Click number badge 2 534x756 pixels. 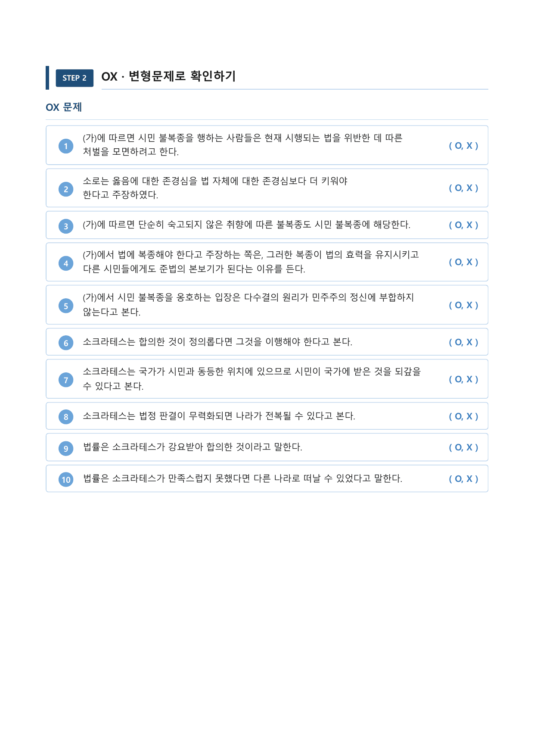(x=66, y=189)
